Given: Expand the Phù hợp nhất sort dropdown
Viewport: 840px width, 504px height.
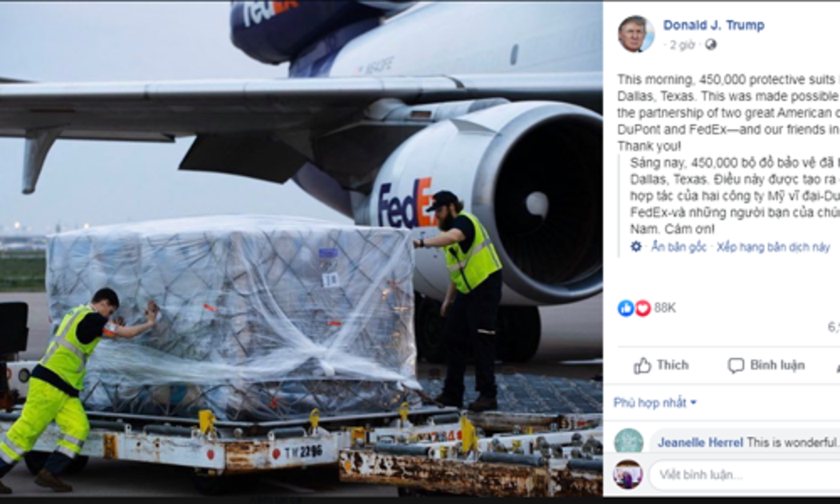Looking at the screenshot, I should 654,402.
